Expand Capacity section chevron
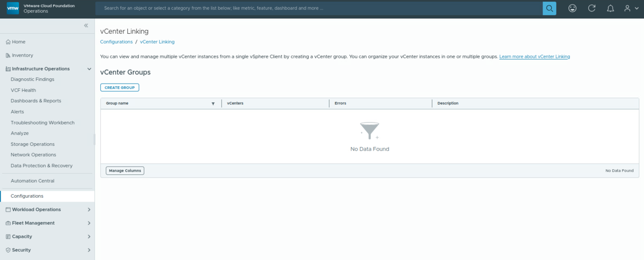This screenshot has height=260, width=644. tap(89, 236)
